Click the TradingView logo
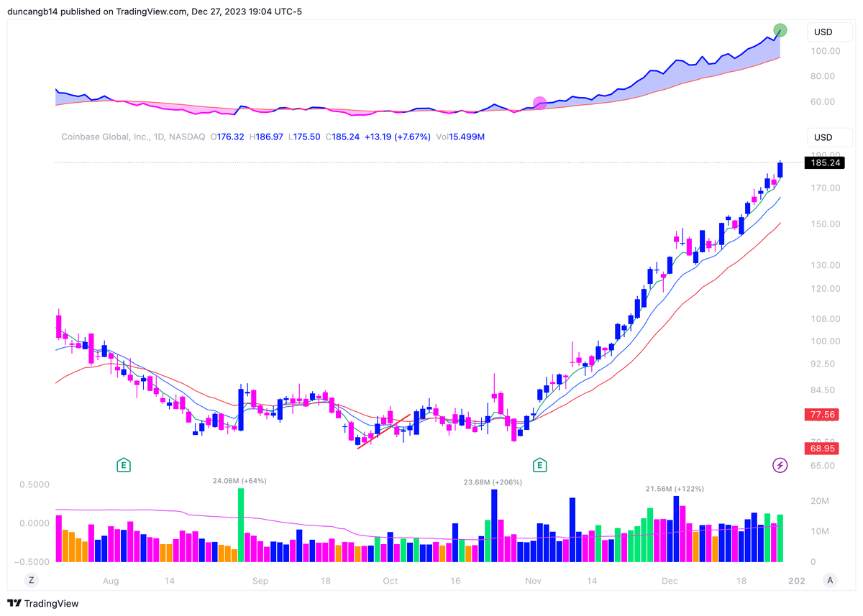 [43, 604]
